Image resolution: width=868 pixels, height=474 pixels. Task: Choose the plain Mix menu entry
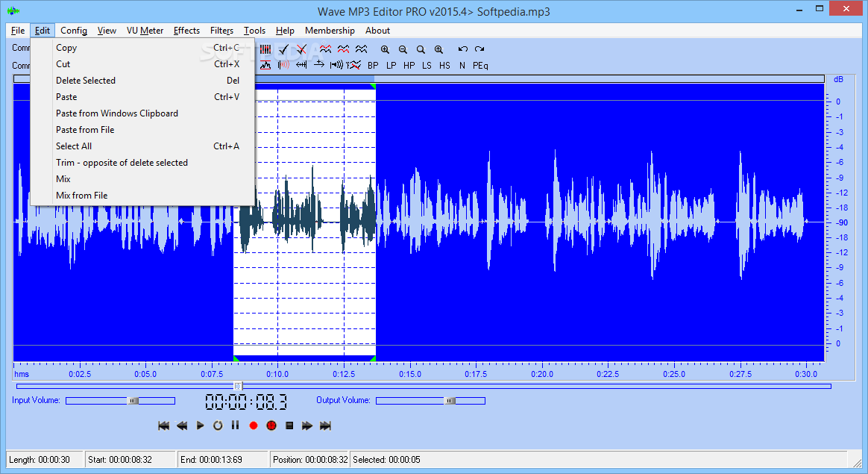point(143,178)
